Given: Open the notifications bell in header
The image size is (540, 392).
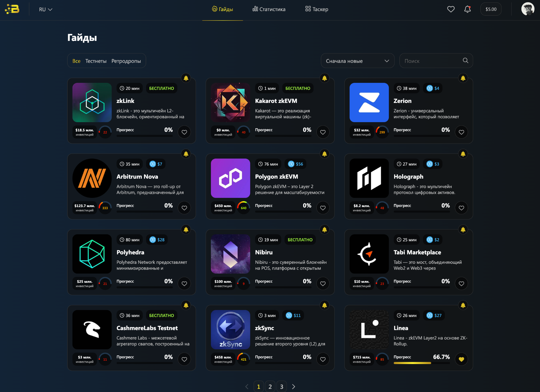Looking at the screenshot, I should pyautogui.click(x=467, y=9).
